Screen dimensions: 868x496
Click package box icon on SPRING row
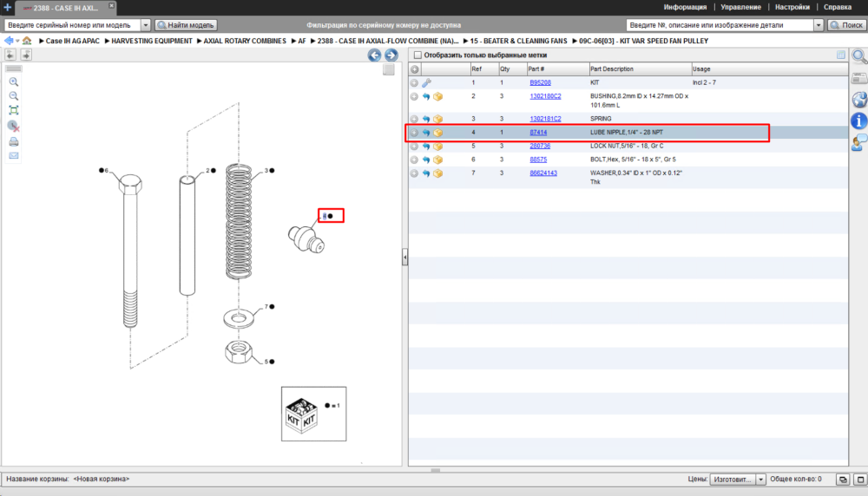(437, 119)
